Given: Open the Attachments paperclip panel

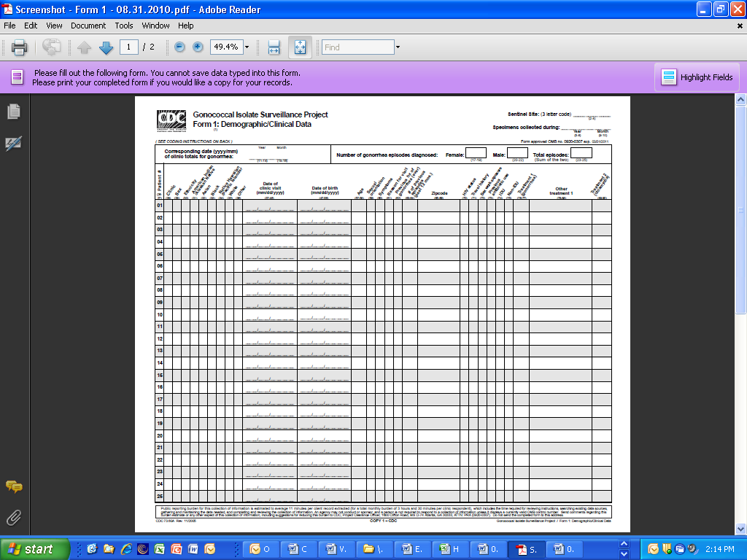Looking at the screenshot, I should (x=14, y=518).
